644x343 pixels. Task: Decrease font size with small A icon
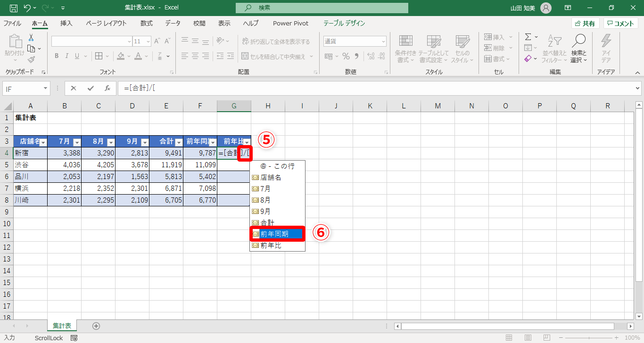tap(168, 41)
